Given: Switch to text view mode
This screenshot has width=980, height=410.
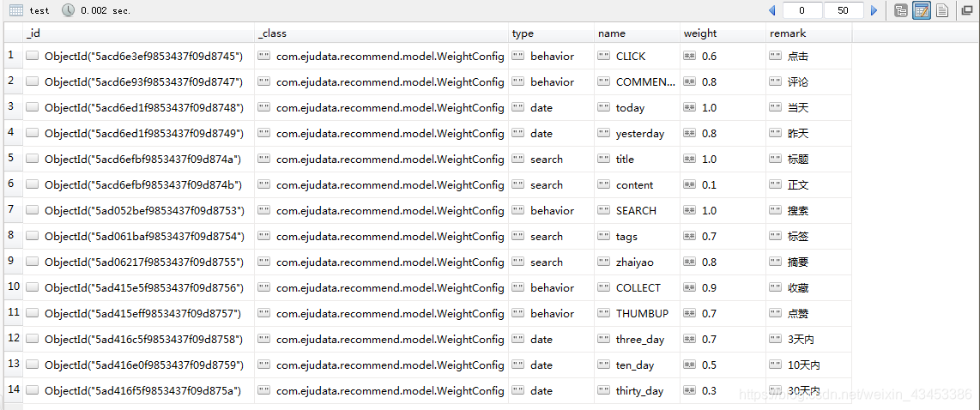Looking at the screenshot, I should [x=942, y=10].
